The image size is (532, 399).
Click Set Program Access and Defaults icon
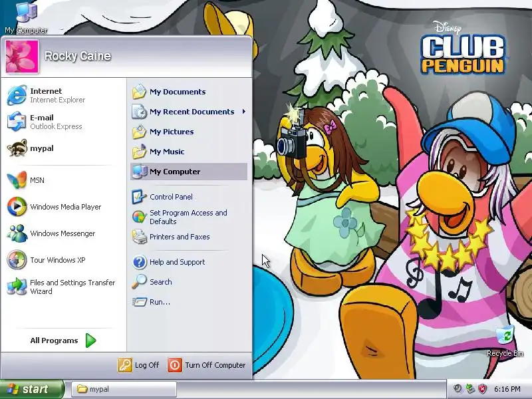139,217
